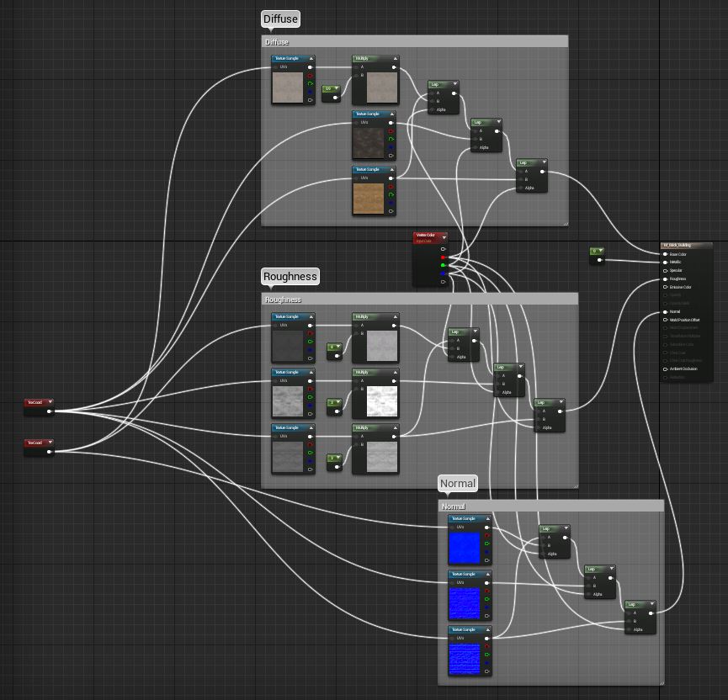Screen dimensions: 728x700
Task: Click the topmost blue normal map preview
Action: (465, 548)
